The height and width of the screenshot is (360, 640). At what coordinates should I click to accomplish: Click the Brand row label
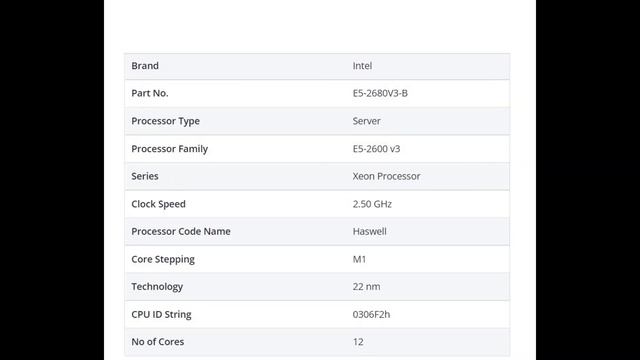(x=145, y=66)
